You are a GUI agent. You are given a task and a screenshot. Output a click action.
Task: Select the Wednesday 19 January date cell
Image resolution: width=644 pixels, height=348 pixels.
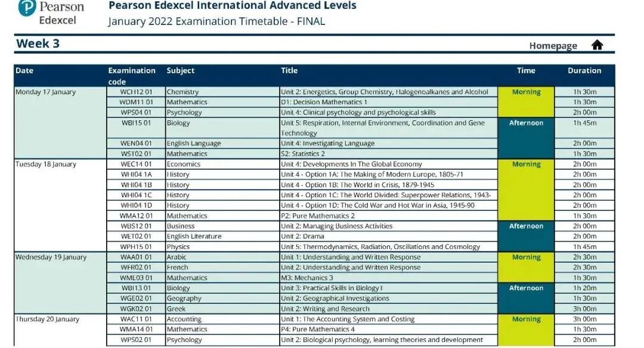coord(60,282)
